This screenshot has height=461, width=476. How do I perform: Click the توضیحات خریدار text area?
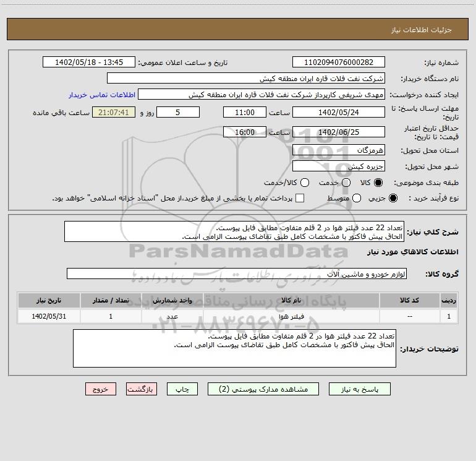[234, 348]
